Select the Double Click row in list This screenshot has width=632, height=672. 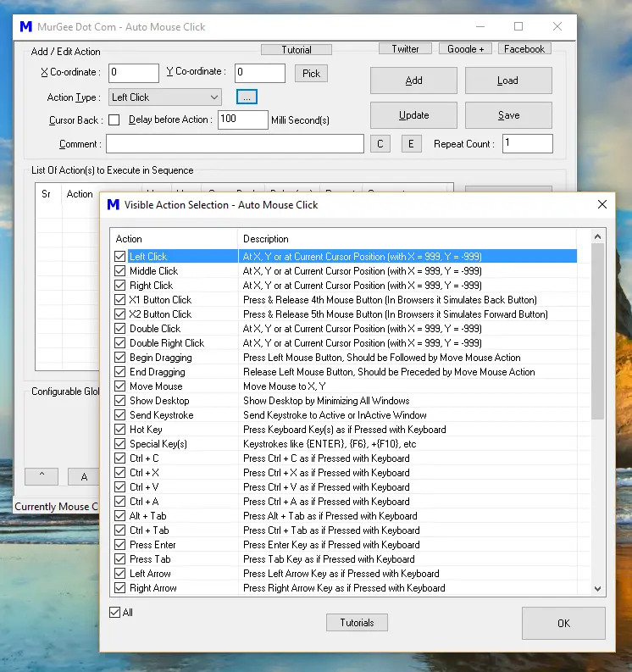[x=155, y=329]
